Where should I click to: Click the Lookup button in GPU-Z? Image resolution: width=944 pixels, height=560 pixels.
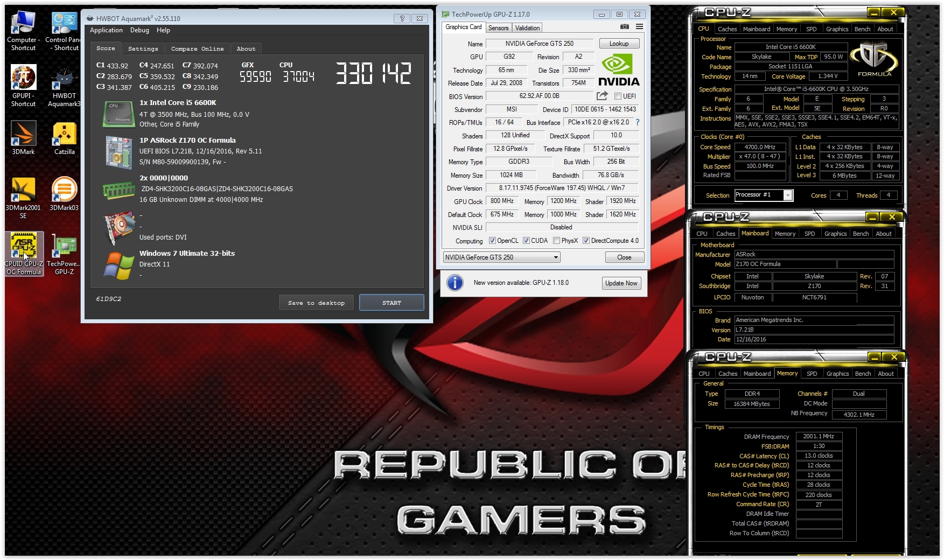point(619,44)
